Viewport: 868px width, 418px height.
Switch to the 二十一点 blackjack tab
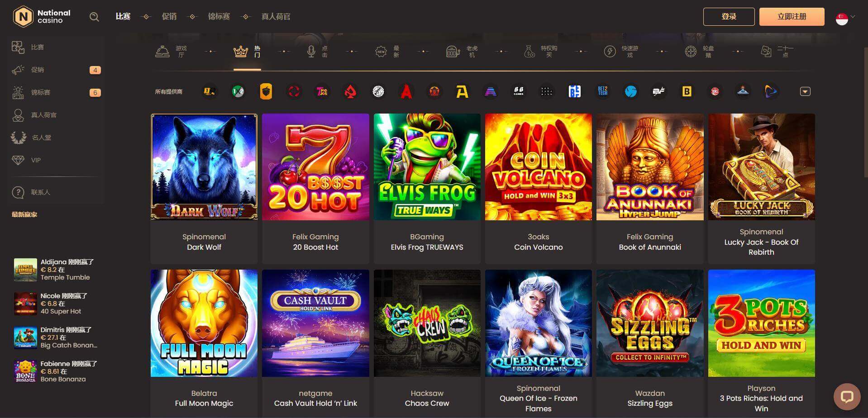(x=777, y=52)
